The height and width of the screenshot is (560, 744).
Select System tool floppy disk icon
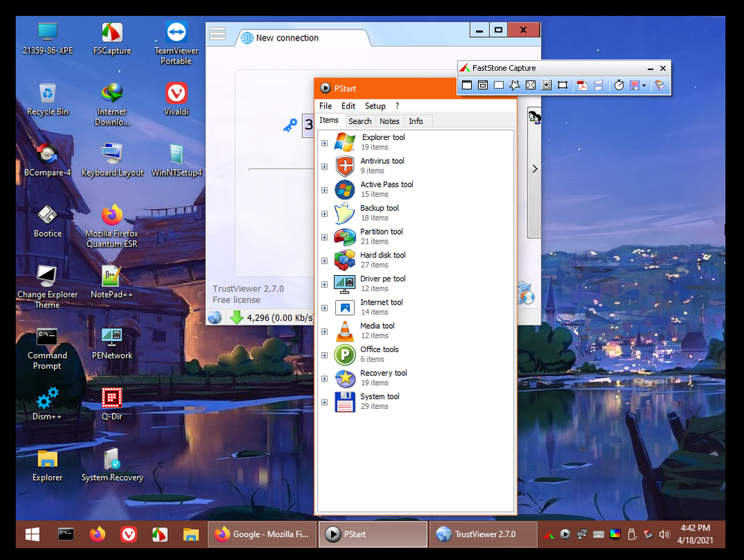(345, 402)
